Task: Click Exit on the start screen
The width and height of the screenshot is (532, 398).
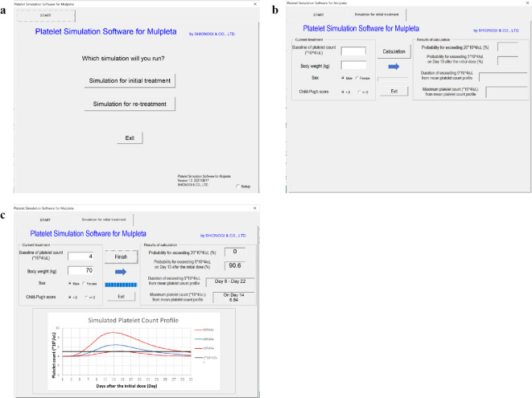Action: (x=130, y=138)
